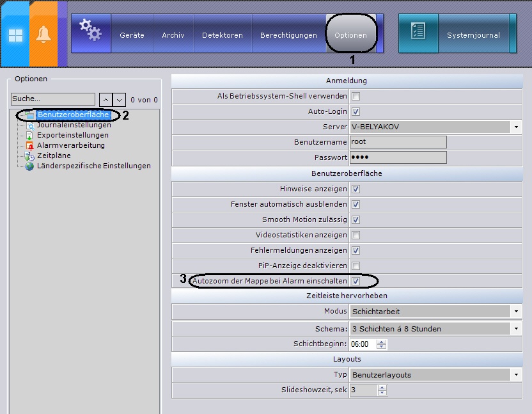Open the Typ dropdown Benutzerlayouts
532x414 pixels.
(x=435, y=375)
